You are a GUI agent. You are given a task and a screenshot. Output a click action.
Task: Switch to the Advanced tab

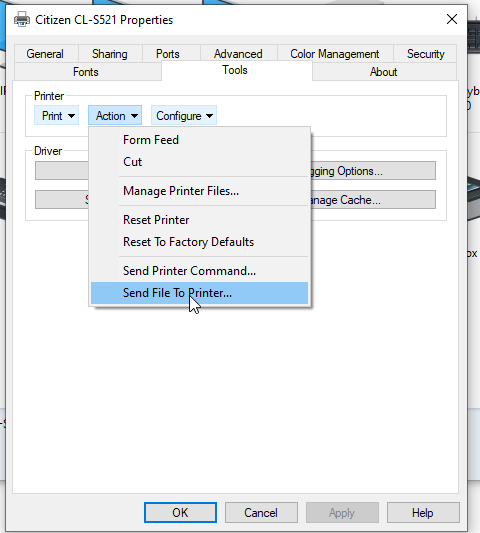point(238,54)
